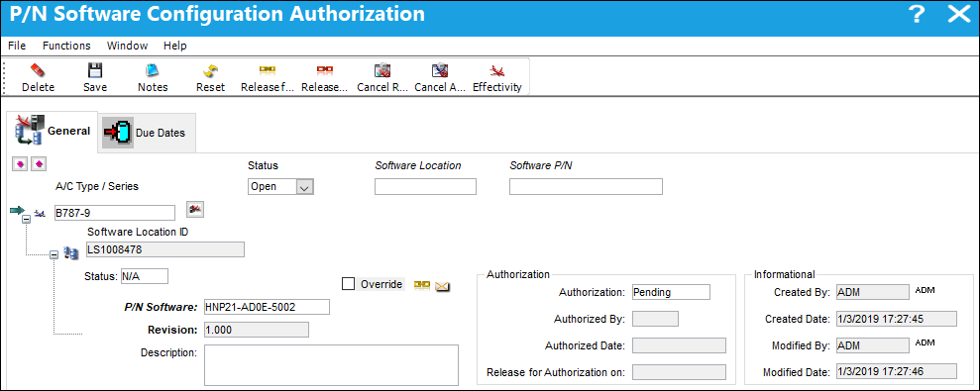
Task: Click the 'Revision:' label
Action: 172,330
